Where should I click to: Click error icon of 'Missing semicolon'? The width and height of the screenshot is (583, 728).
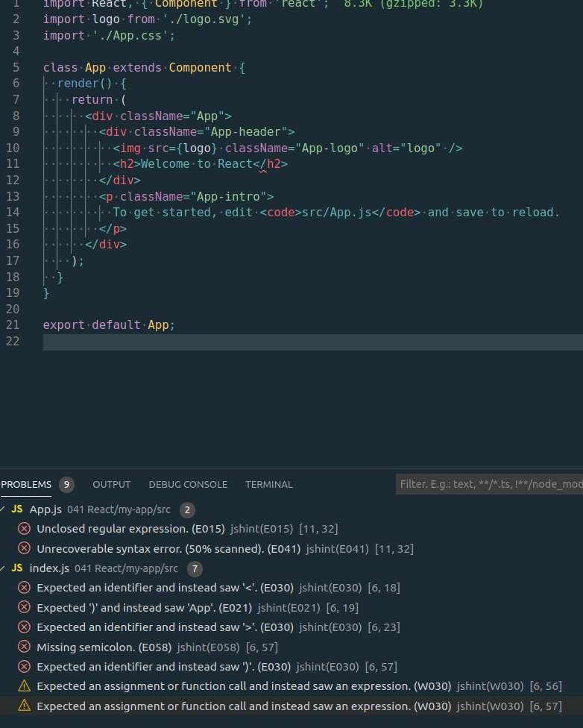tap(24, 647)
